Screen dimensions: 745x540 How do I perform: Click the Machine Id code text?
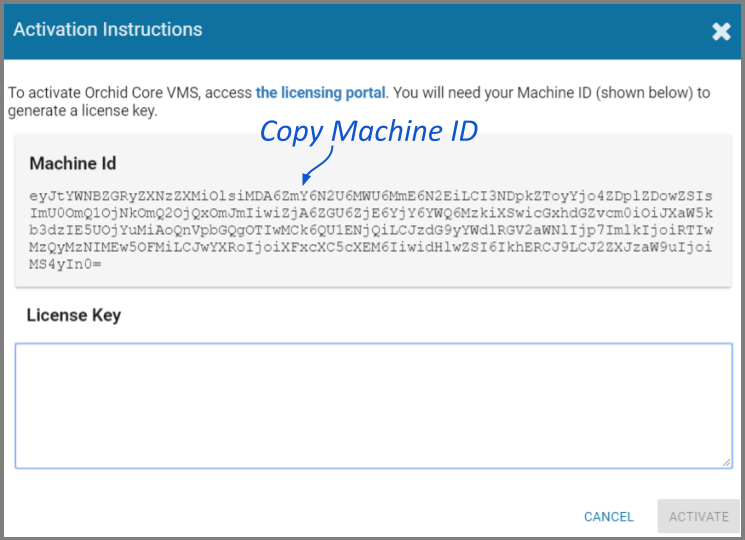coord(371,230)
